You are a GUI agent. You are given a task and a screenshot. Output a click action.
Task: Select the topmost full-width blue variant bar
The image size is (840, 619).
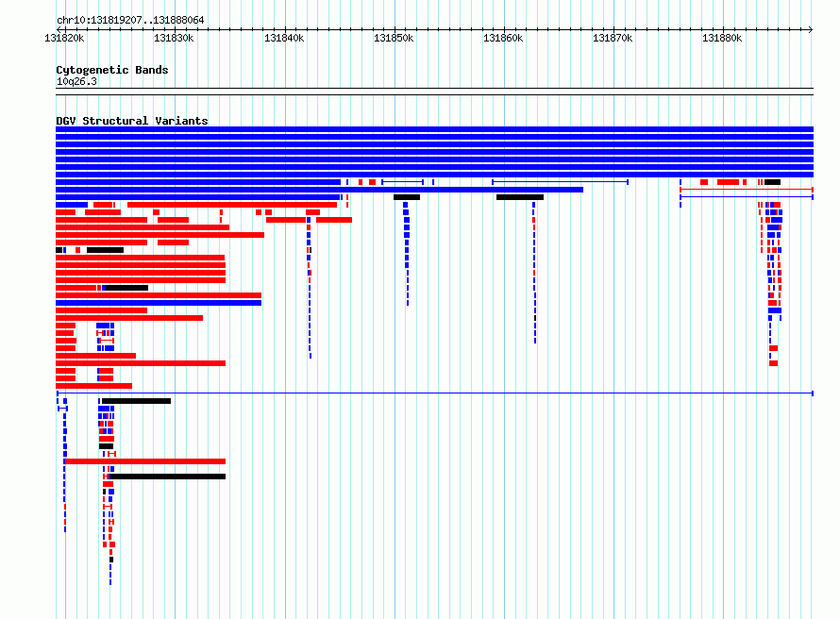pyautogui.click(x=434, y=129)
